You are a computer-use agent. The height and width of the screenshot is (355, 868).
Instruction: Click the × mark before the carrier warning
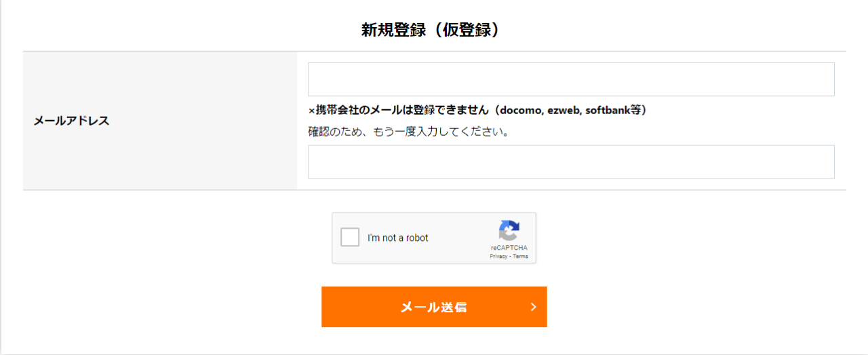tap(312, 111)
